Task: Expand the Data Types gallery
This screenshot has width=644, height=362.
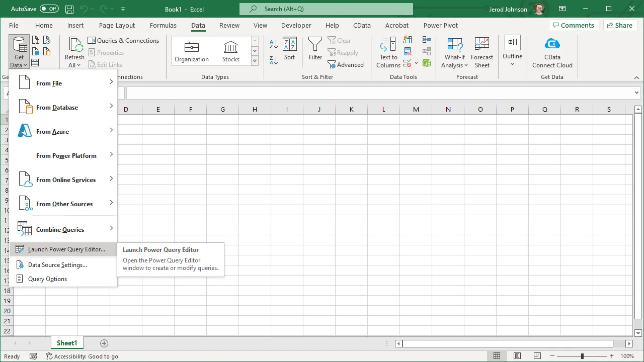Action: pyautogui.click(x=255, y=61)
